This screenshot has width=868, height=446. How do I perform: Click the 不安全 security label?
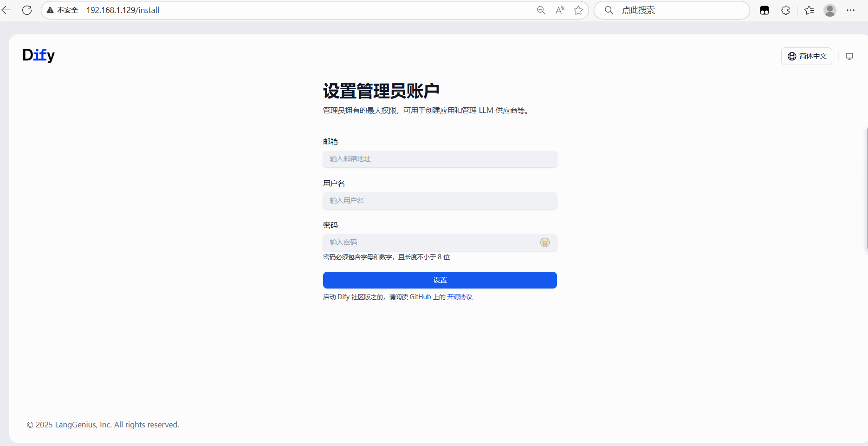point(68,10)
